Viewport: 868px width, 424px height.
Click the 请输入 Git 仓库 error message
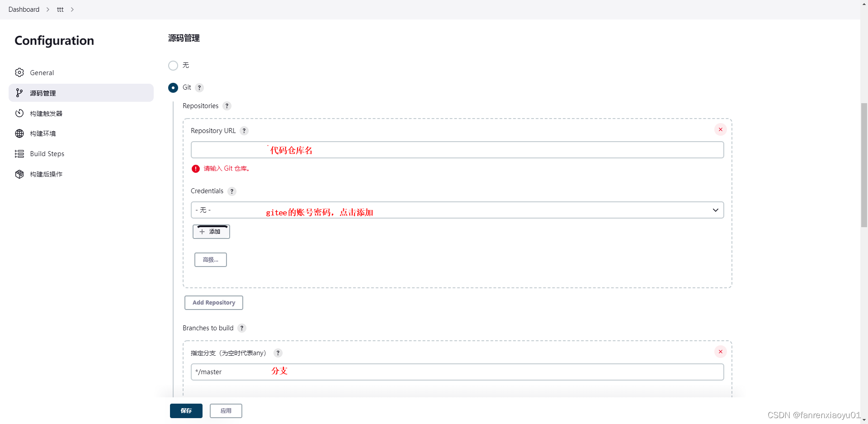[226, 169]
